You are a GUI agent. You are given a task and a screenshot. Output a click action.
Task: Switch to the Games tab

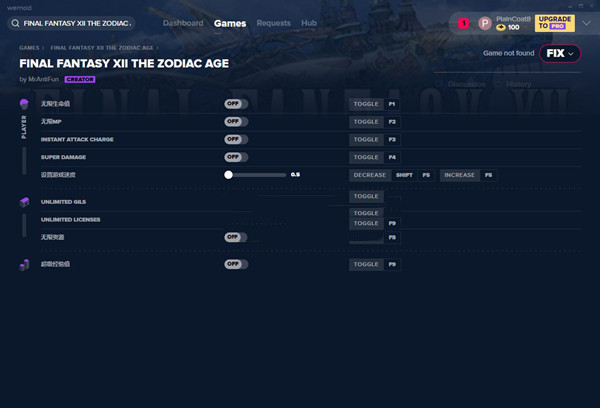click(230, 24)
